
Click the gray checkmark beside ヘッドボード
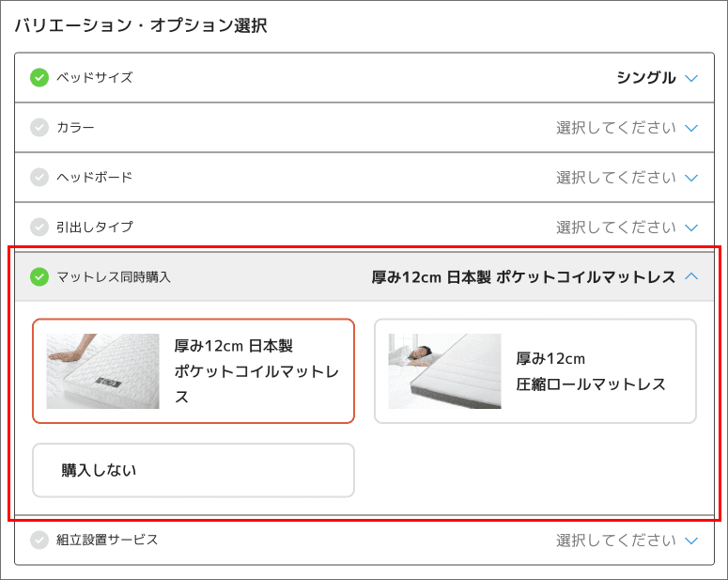click(x=39, y=177)
